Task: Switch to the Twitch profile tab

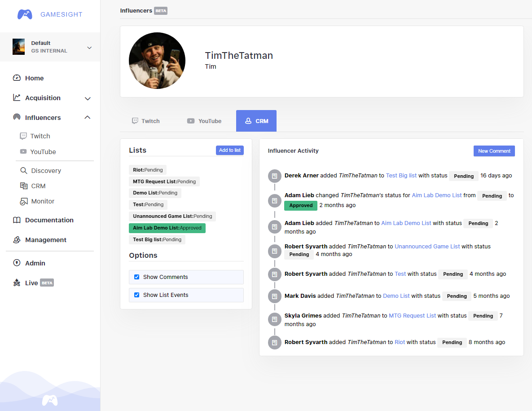Action: [146, 121]
